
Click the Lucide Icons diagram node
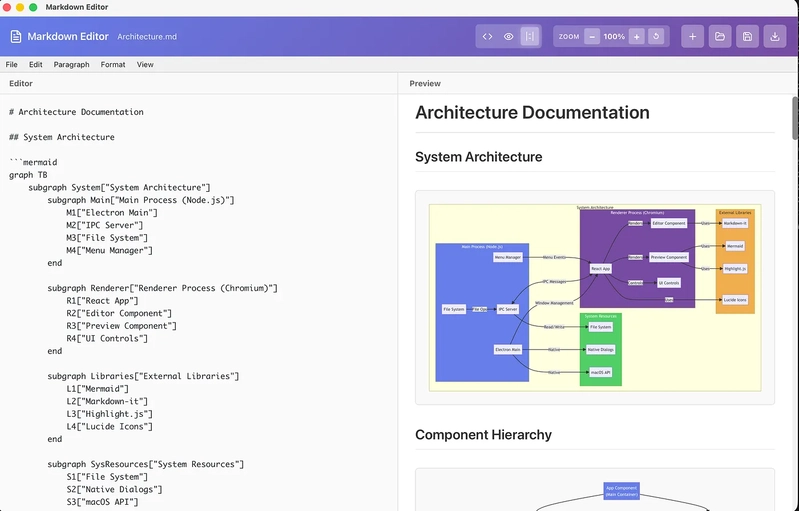[735, 300]
